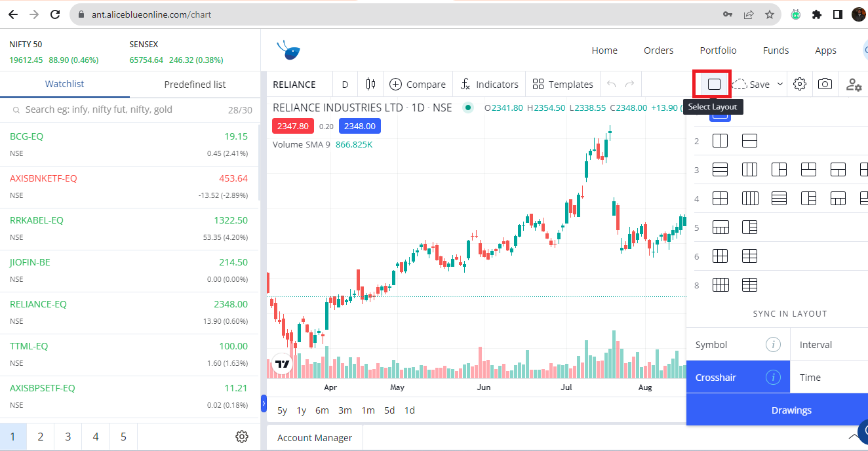This screenshot has height=451, width=868.
Task: Select three horizontal rows layout
Action: click(x=720, y=170)
